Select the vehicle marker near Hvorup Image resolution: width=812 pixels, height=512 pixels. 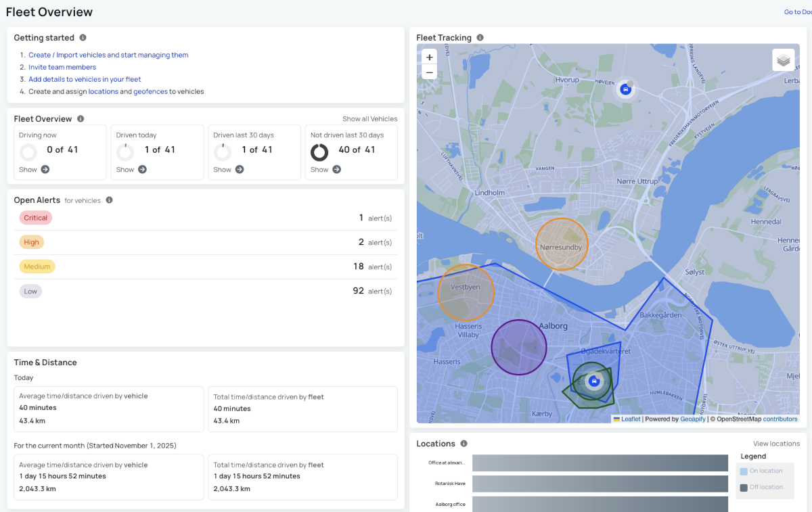(625, 88)
